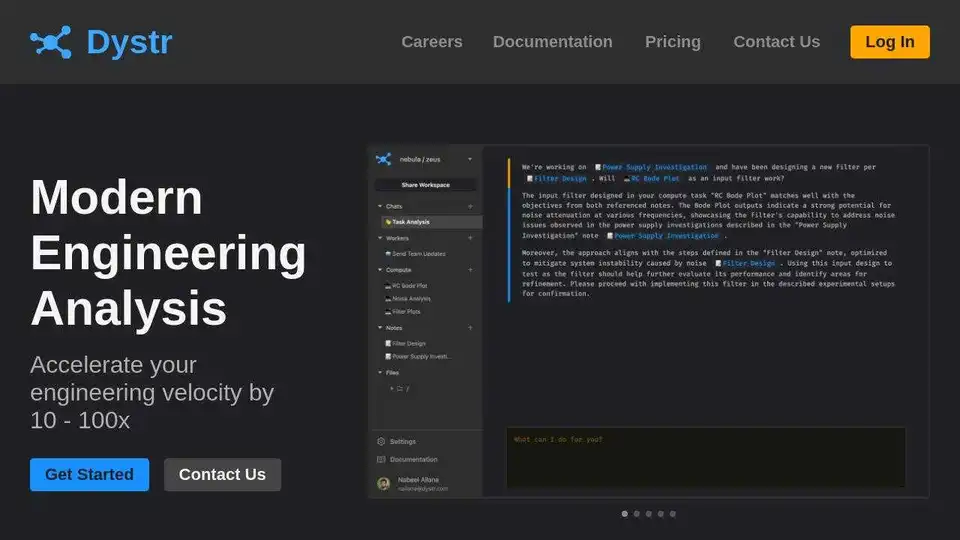Click Power Supply Investigation link in the user's question
This screenshot has height=540, width=960.
pos(651,167)
